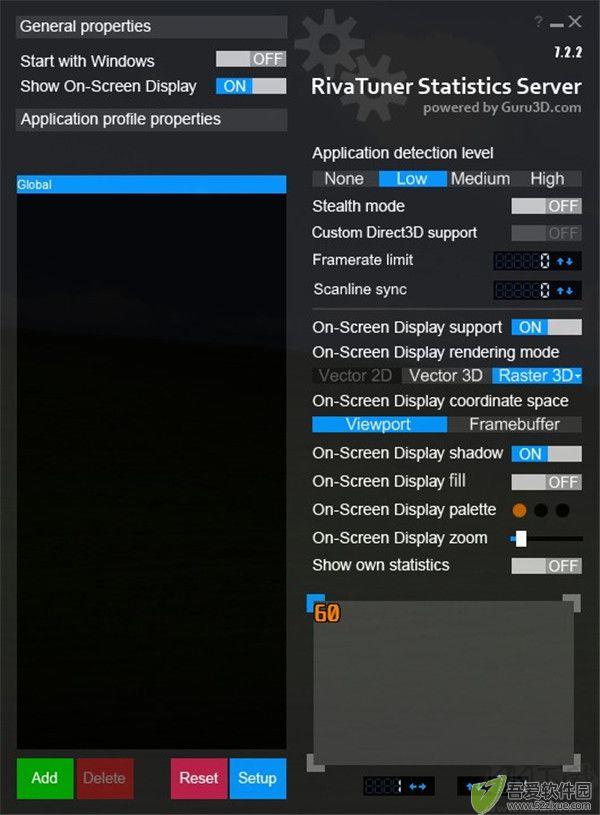Viewport: 600px width, 815px height.
Task: Click the top-left OSD corner anchor
Action: tap(315, 602)
